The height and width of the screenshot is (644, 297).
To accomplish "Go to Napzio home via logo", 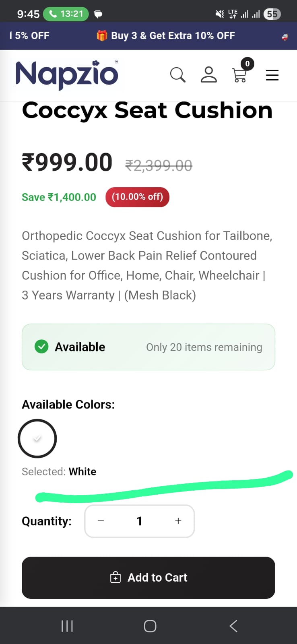I will [67, 74].
